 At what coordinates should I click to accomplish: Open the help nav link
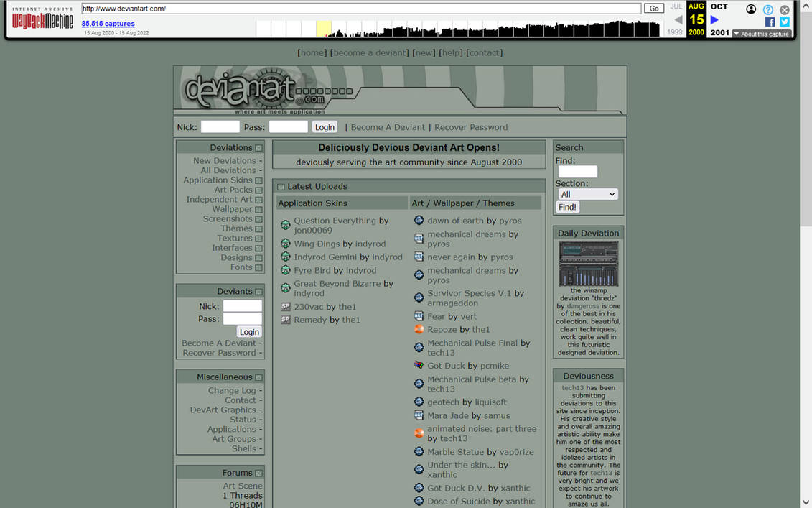pos(451,53)
